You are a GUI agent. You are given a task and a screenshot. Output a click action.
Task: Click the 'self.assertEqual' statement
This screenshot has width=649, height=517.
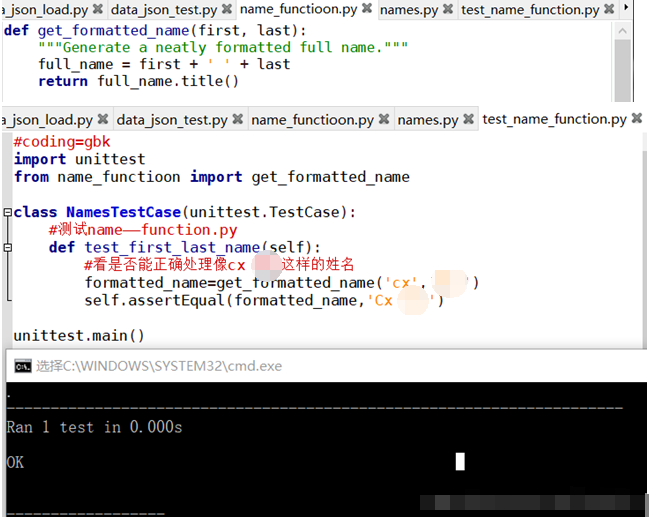tap(264, 301)
